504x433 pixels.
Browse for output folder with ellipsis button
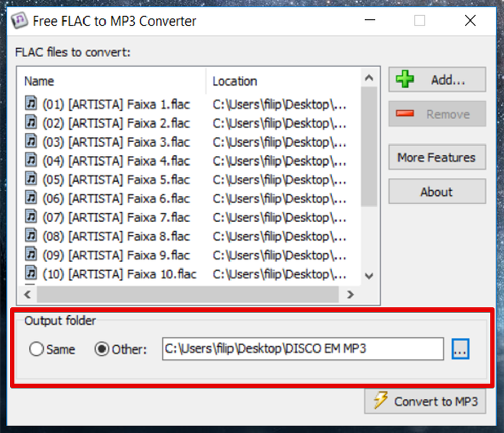460,349
